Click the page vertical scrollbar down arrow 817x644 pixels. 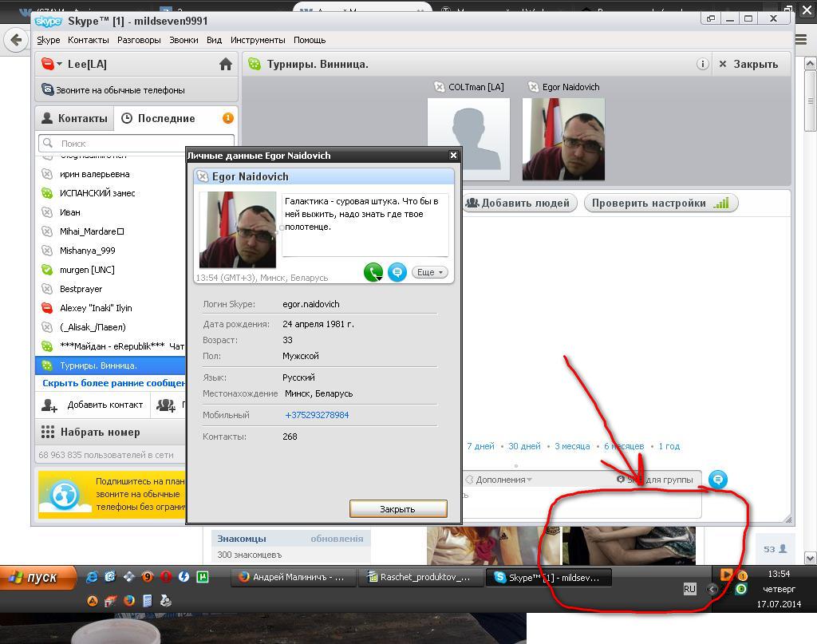811,558
